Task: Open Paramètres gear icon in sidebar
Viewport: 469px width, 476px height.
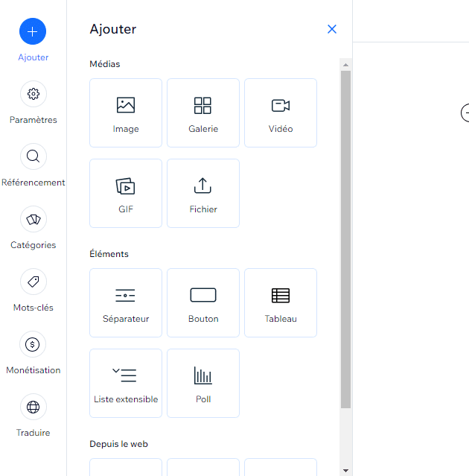Action: [x=33, y=94]
